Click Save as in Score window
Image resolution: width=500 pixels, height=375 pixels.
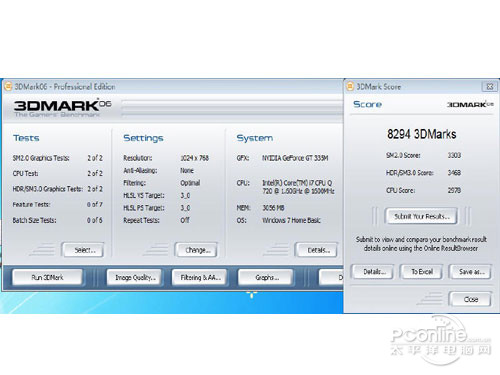pos(470,272)
